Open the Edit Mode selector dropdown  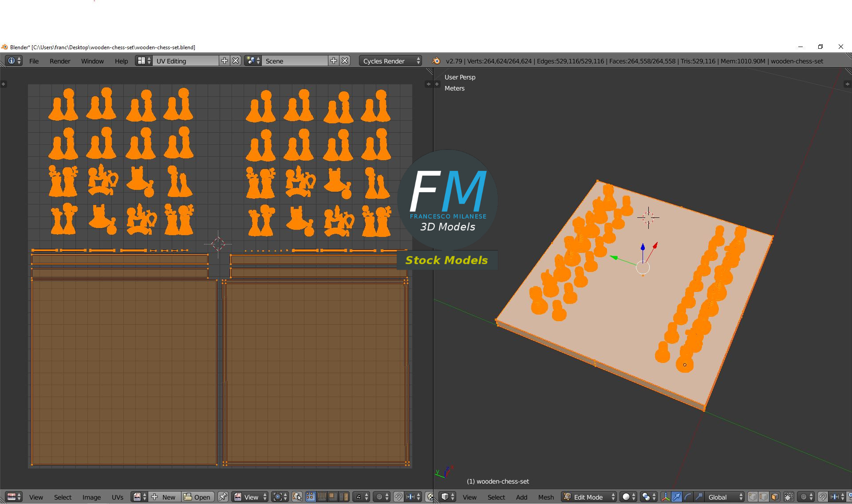[x=589, y=497]
